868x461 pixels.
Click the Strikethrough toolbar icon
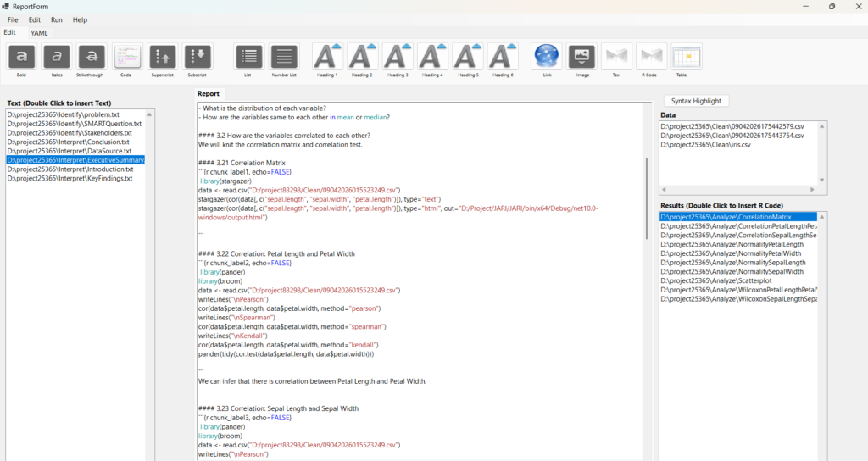click(92, 57)
